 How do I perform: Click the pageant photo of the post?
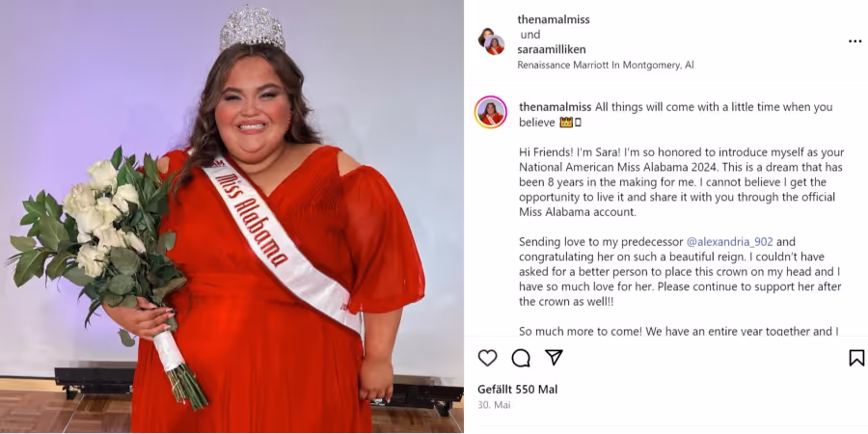click(231, 216)
